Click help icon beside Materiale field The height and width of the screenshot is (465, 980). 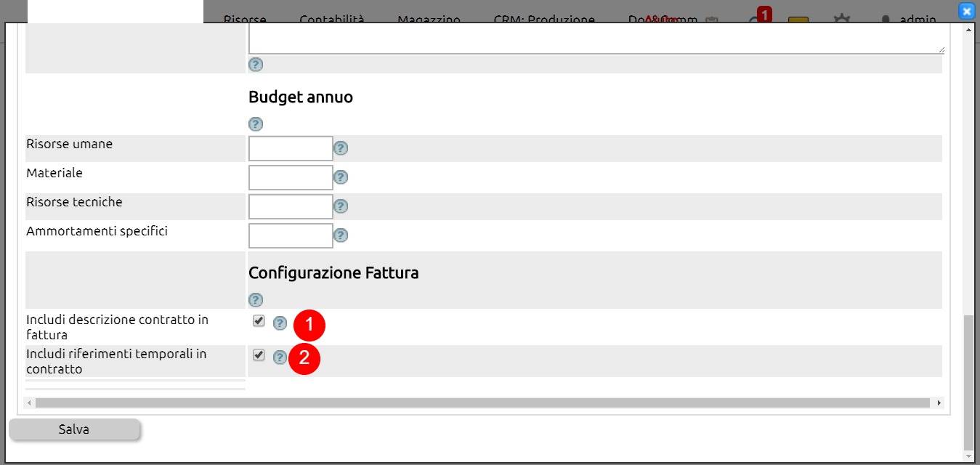coord(341,177)
